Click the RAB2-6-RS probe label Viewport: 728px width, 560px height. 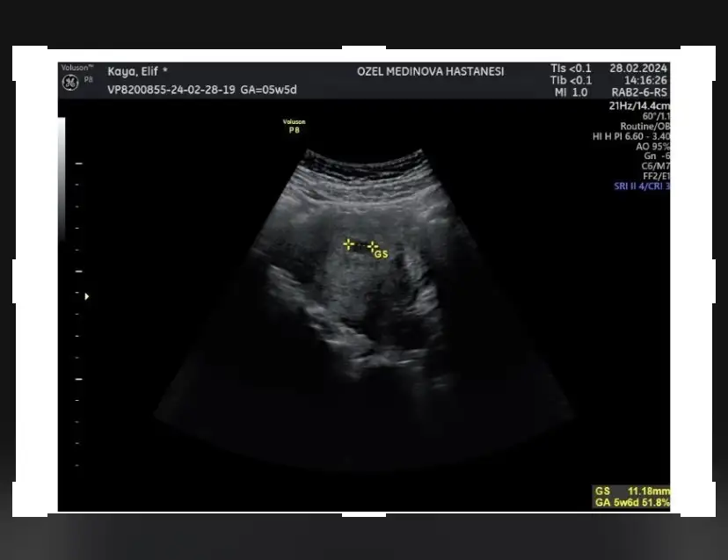(640, 91)
